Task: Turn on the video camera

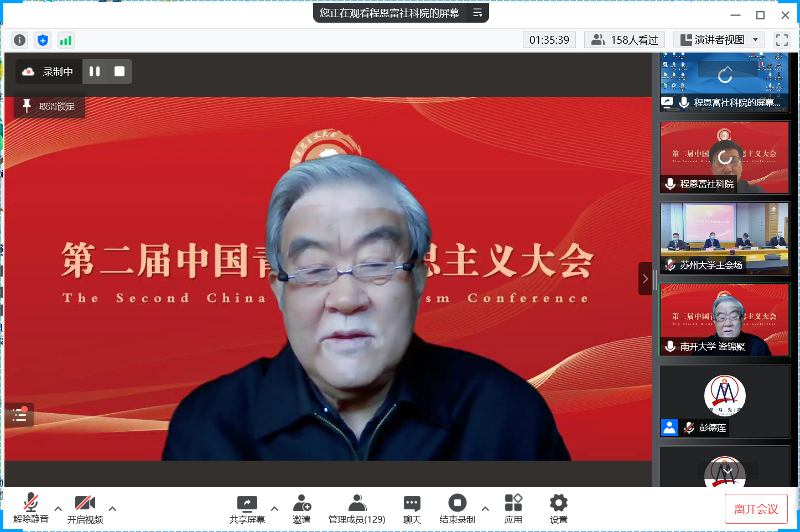Action: click(85, 509)
